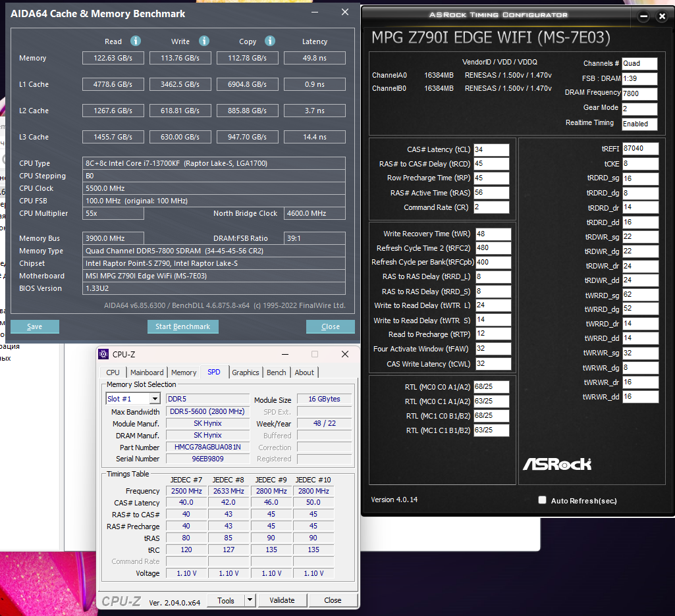675x616 pixels.
Task: Click the tREFI field showing 87040
Action: [x=640, y=149]
